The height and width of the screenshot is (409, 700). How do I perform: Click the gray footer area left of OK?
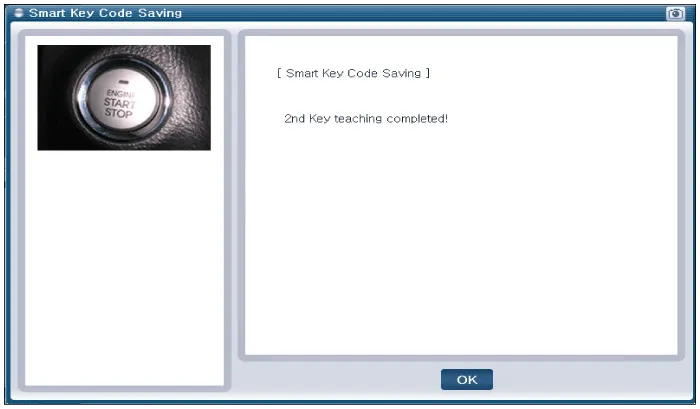coord(335,379)
